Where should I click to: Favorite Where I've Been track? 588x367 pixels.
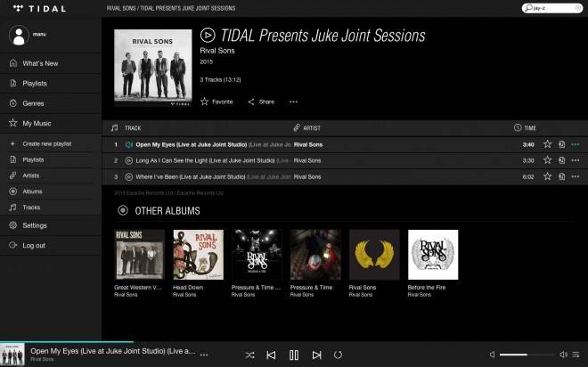coord(548,176)
